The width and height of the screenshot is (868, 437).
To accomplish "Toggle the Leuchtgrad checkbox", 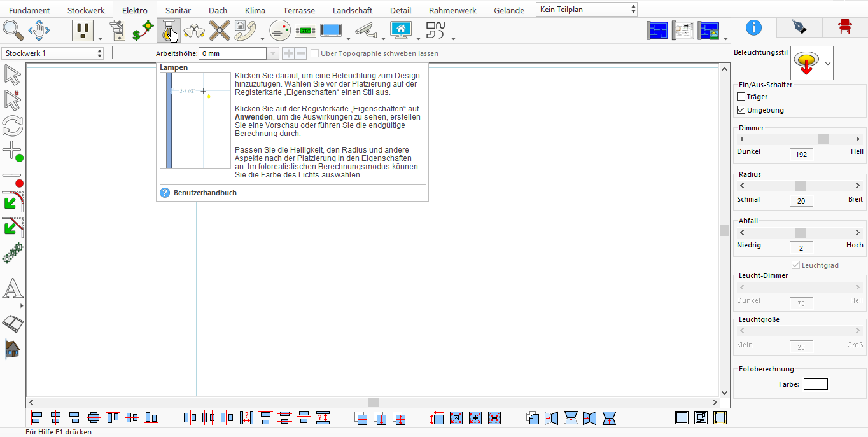I will [x=795, y=265].
